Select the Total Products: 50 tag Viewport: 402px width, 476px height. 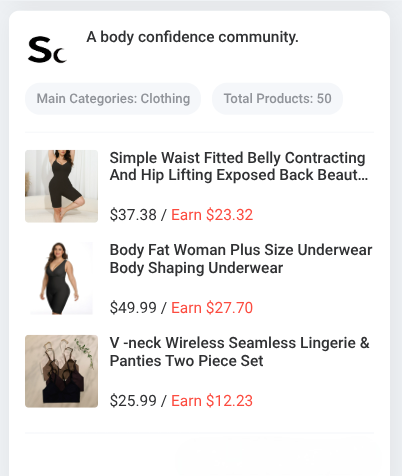click(x=277, y=99)
